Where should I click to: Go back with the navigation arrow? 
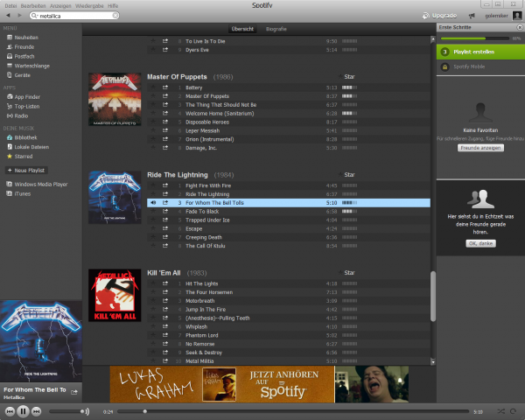coord(8,16)
